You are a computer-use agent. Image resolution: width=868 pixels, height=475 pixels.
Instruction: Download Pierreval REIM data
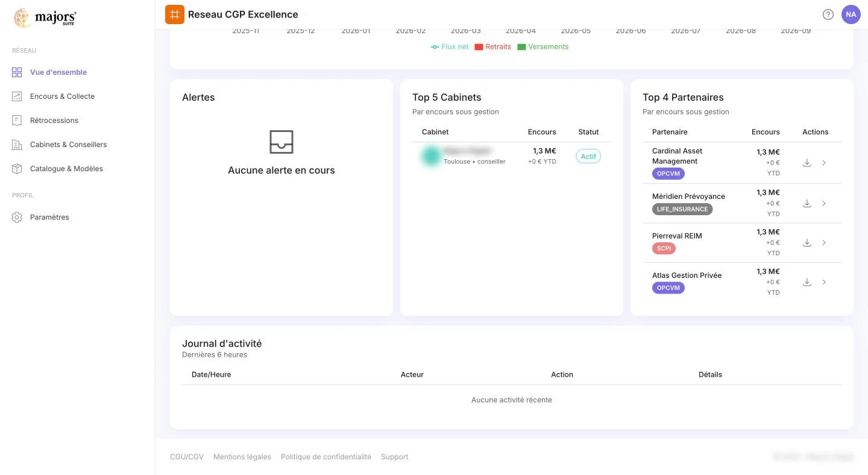pos(807,243)
